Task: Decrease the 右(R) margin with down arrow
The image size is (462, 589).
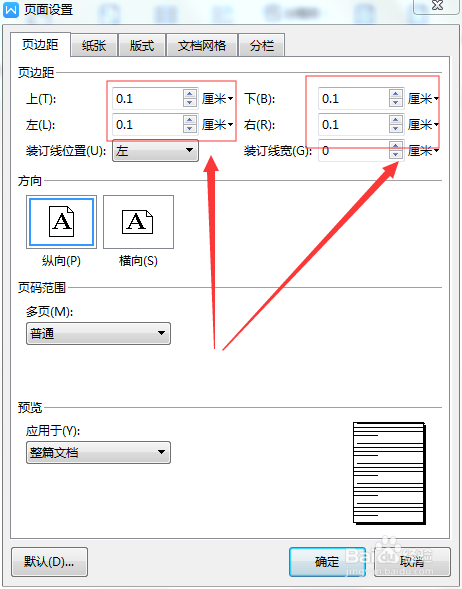Action: point(396,129)
